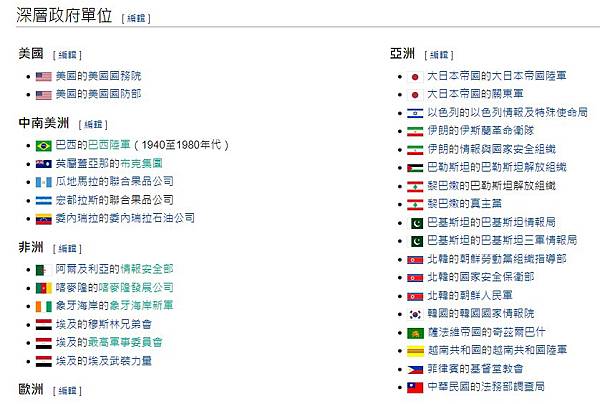The height and width of the screenshot is (404, 600).
Task: Edit the 中南美洲 section
Action: click(93, 125)
